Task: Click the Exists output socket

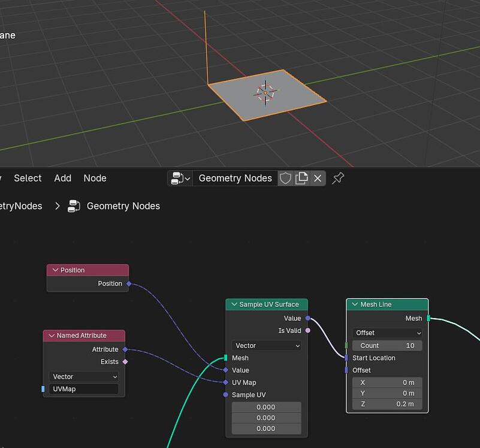Action: (x=125, y=362)
